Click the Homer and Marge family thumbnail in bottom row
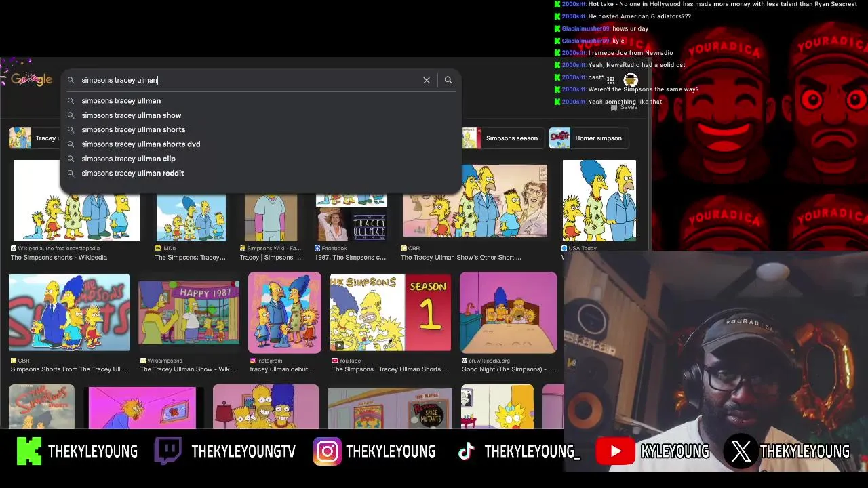 [x=266, y=407]
